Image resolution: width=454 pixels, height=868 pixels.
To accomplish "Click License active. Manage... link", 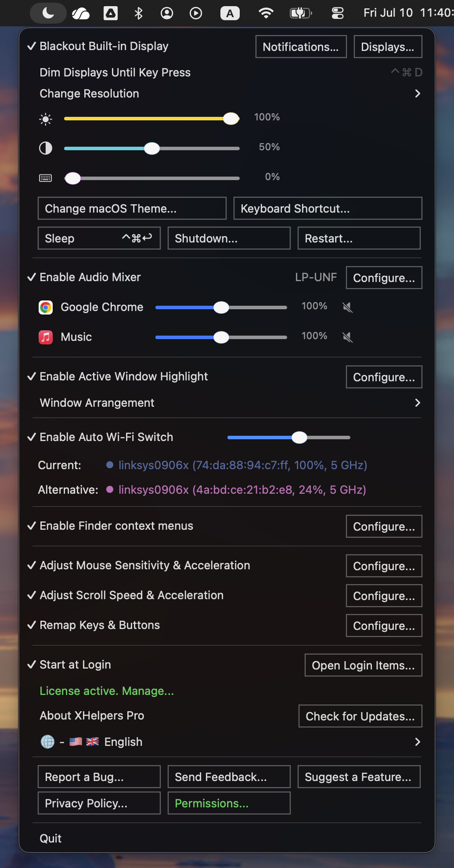I will click(x=107, y=691).
